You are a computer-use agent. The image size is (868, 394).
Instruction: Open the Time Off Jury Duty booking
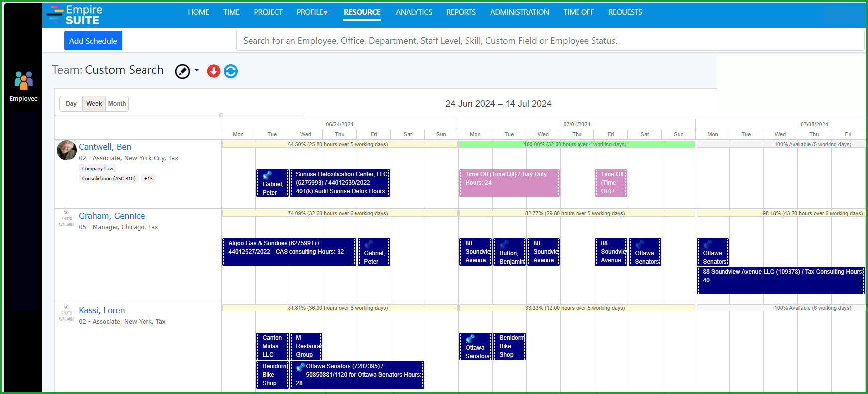pos(509,183)
